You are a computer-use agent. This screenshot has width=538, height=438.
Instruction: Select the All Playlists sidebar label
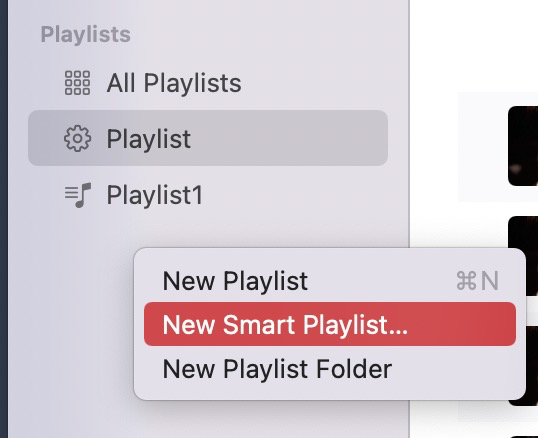(x=174, y=83)
